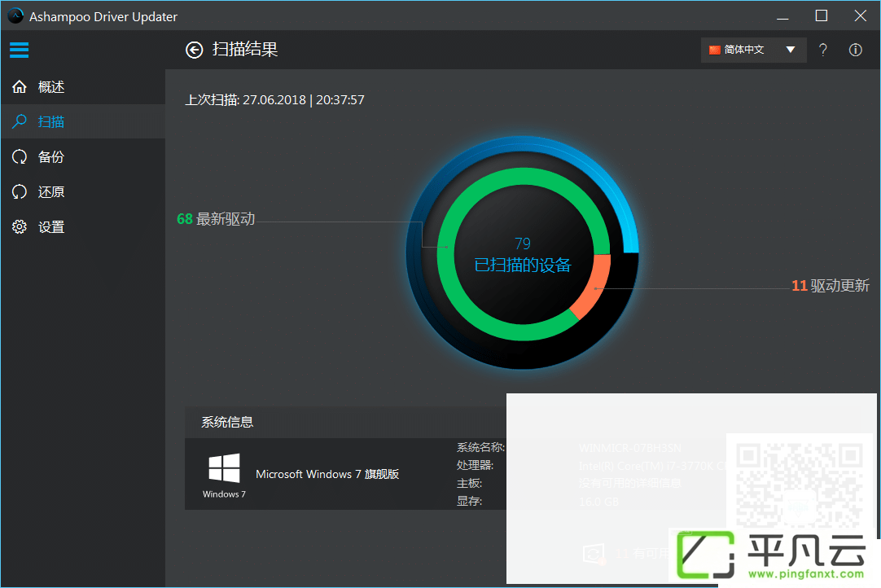Screen dimensions: 881x588
Task: Close the Ashampoo Driver Updater window
Action: coord(860,15)
